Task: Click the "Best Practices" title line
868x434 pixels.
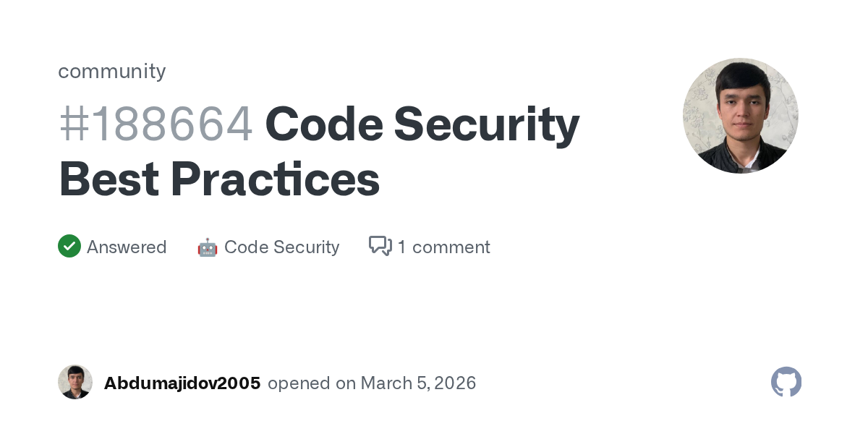Action: pos(219,179)
